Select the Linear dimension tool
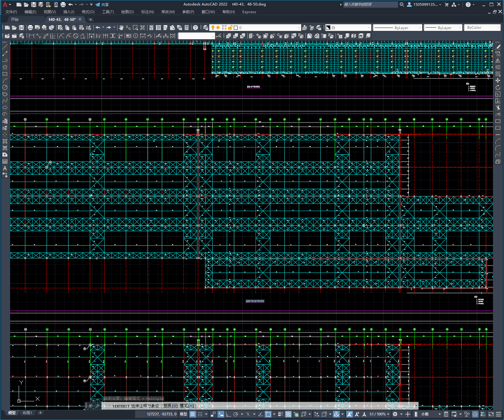 coord(32,36)
